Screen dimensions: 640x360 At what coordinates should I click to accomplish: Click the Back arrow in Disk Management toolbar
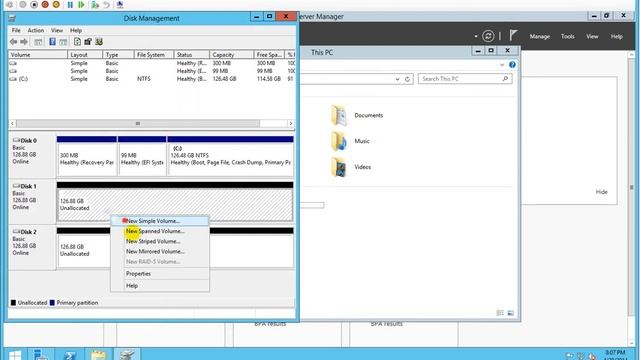pyautogui.click(x=13, y=42)
